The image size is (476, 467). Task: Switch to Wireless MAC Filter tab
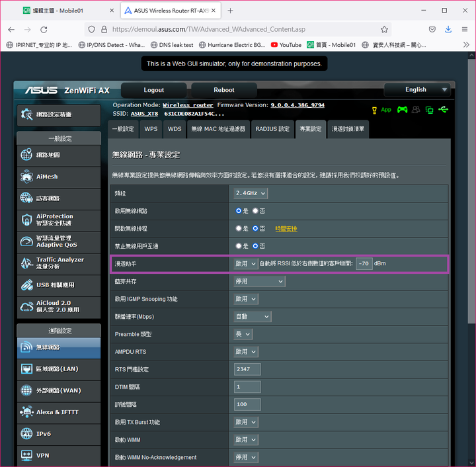(x=218, y=129)
